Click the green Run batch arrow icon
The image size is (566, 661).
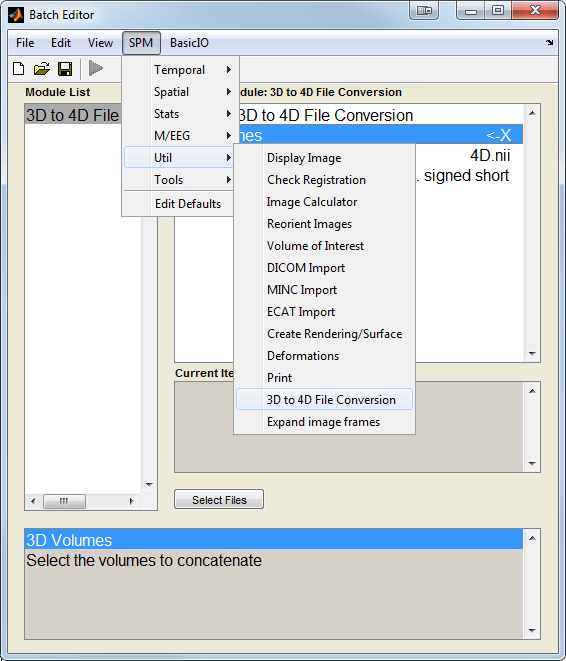96,68
